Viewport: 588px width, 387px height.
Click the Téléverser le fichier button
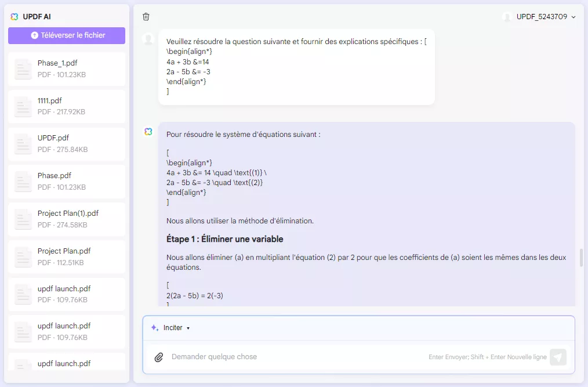66,36
